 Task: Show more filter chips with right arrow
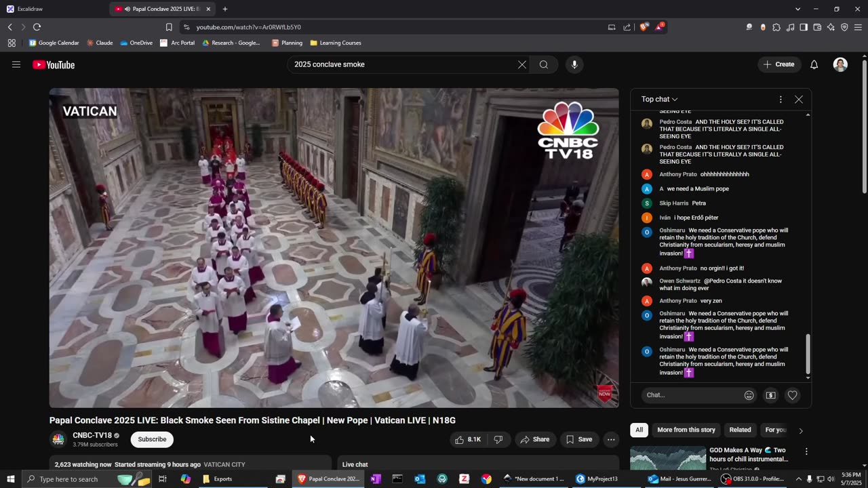click(800, 430)
